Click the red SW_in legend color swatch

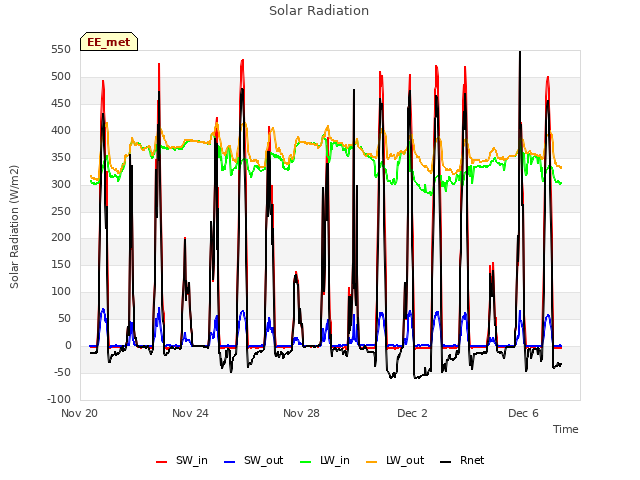pos(162,462)
